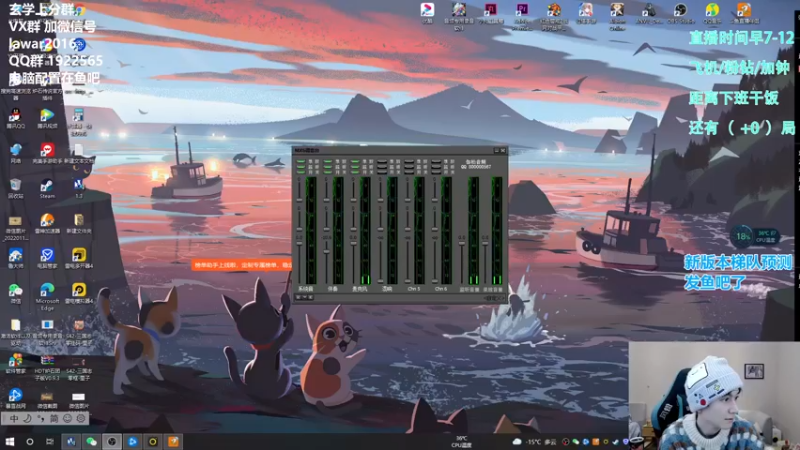Click the moon half-width toggle on IME bar

pyautogui.click(x=27, y=418)
